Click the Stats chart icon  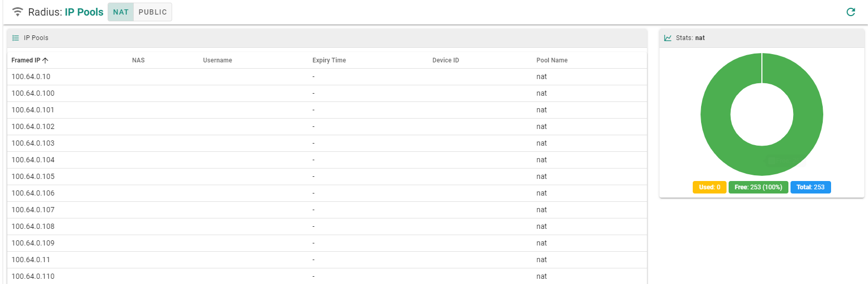click(x=668, y=38)
